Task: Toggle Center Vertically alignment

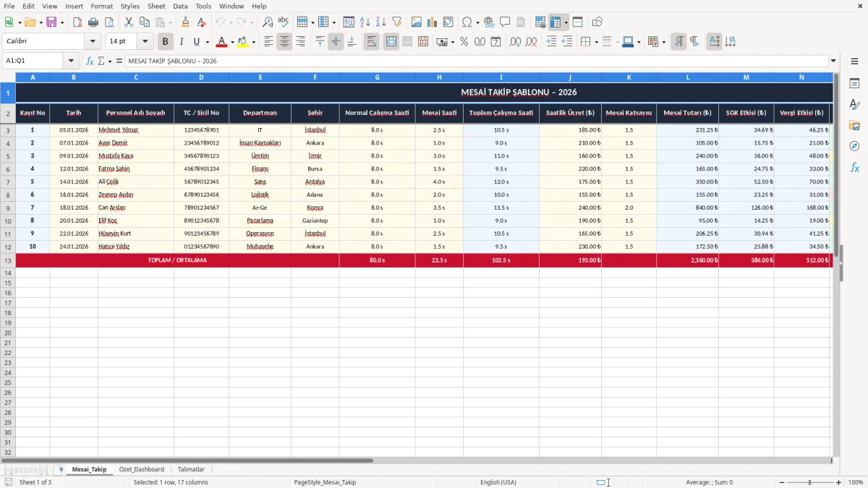Action: click(336, 42)
